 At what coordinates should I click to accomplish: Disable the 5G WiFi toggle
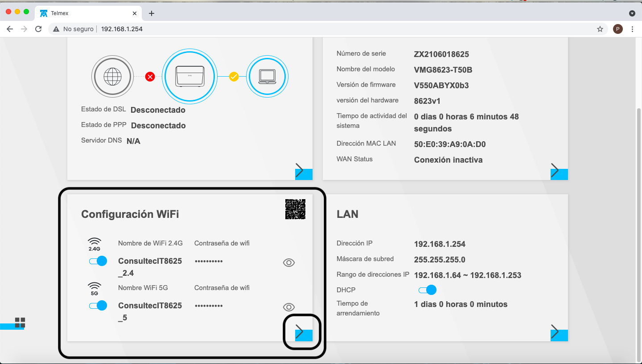pos(98,306)
